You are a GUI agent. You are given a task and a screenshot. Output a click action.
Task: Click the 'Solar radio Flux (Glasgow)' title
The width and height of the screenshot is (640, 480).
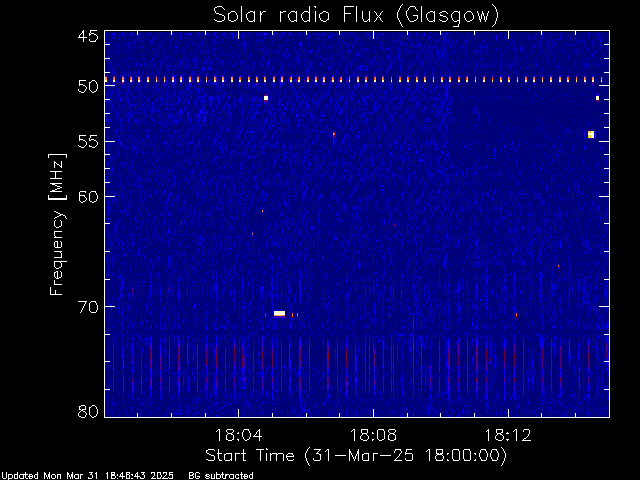coord(356,16)
